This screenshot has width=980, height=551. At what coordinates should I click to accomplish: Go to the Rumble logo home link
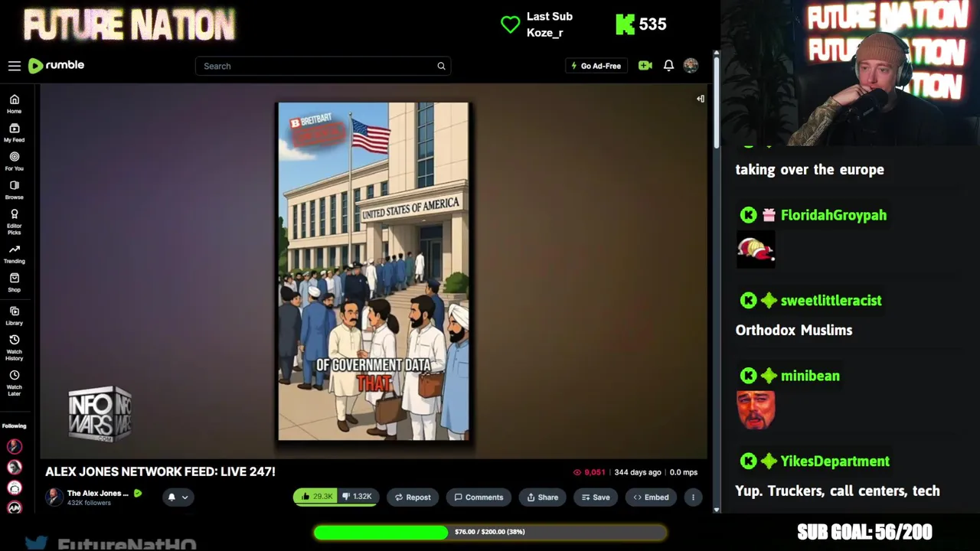[56, 66]
